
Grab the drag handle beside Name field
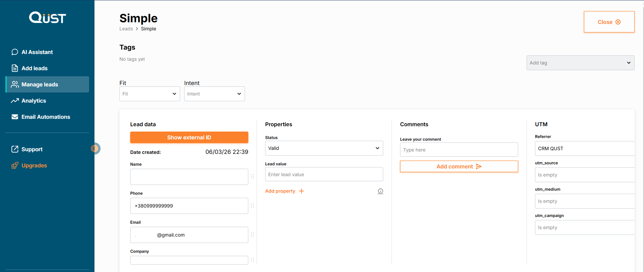coord(252,176)
